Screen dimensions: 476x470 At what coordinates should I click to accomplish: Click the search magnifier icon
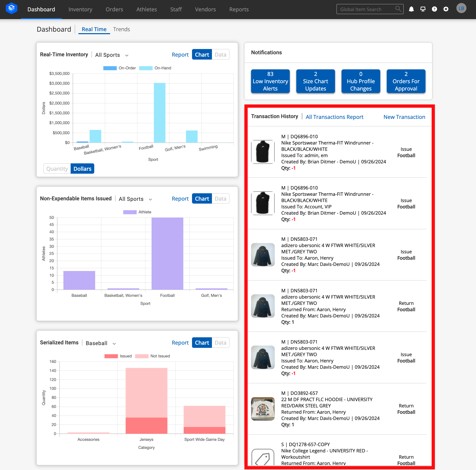[398, 9]
